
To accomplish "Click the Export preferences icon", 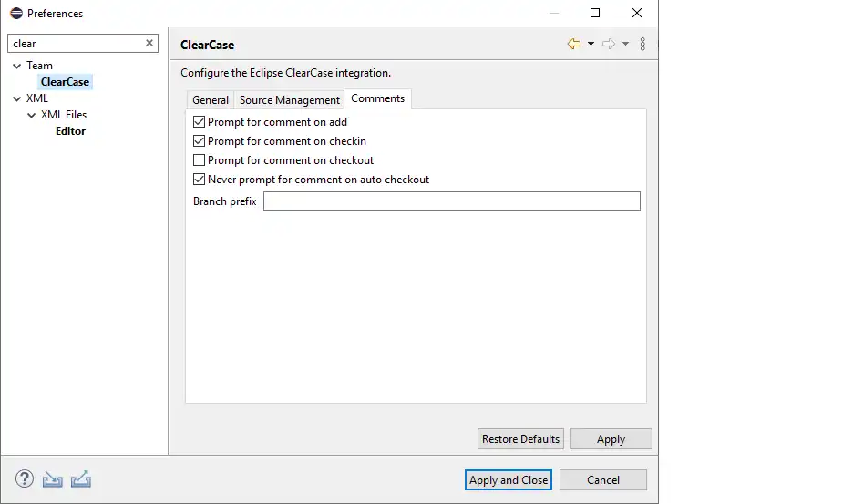I will (81, 479).
